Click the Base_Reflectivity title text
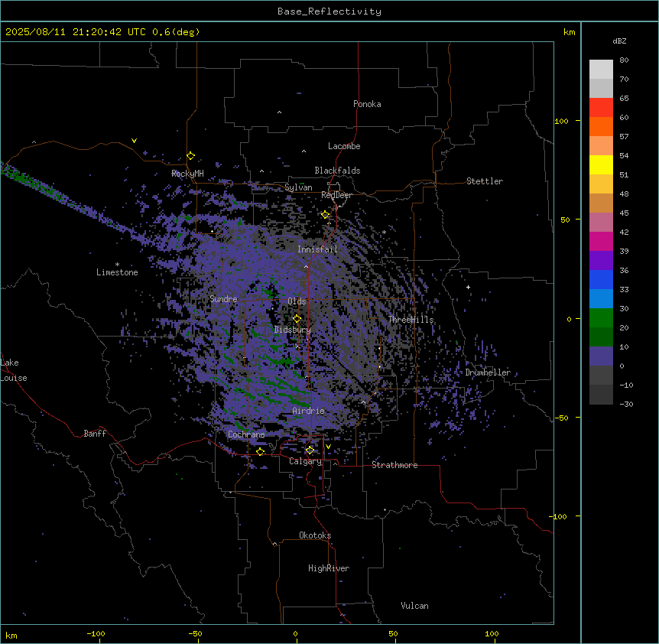This screenshot has width=659, height=644. pos(329,11)
